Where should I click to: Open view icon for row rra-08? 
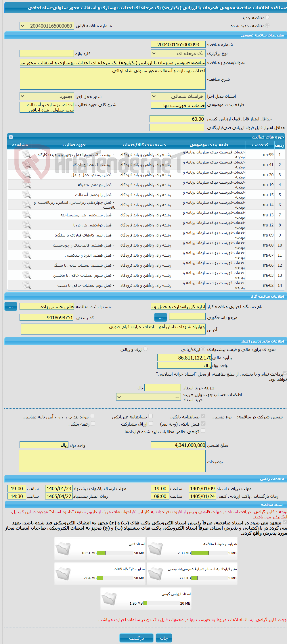(26, 245)
